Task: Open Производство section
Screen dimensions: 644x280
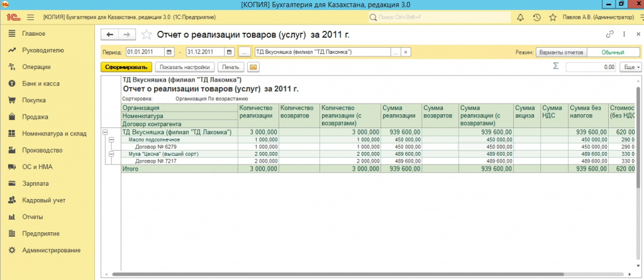Action: [42, 151]
